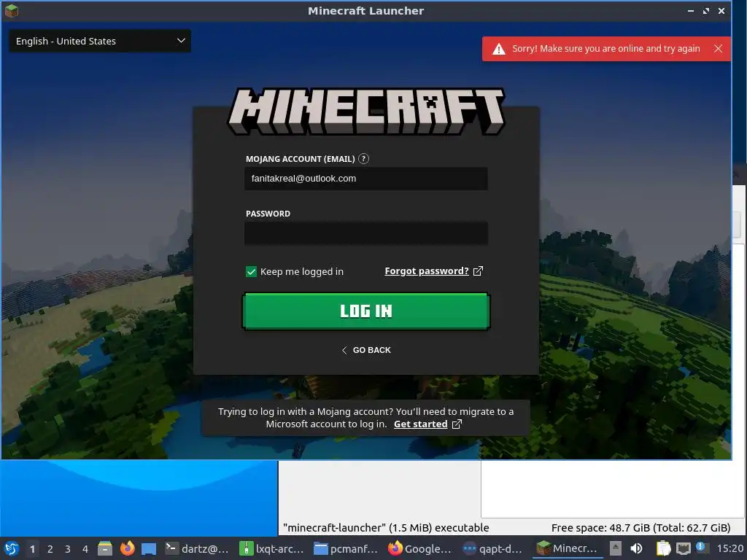
Task: Launch the file manager from the quick launch
Action: tap(105, 548)
